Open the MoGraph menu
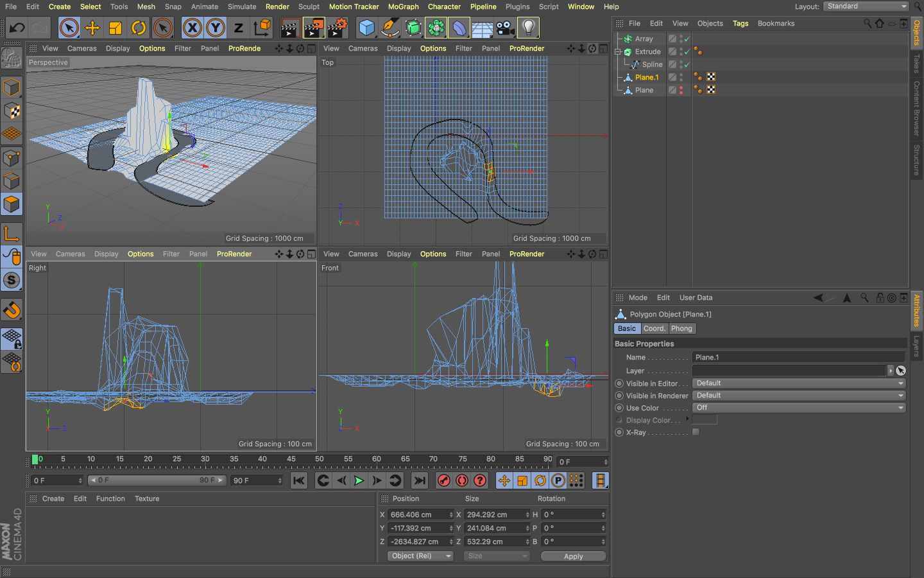This screenshot has width=924, height=578. coord(403,6)
